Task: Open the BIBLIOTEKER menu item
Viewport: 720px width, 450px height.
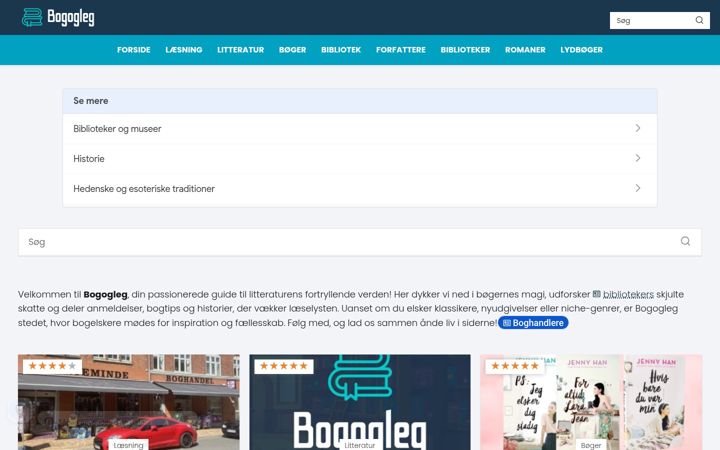Action: [465, 50]
